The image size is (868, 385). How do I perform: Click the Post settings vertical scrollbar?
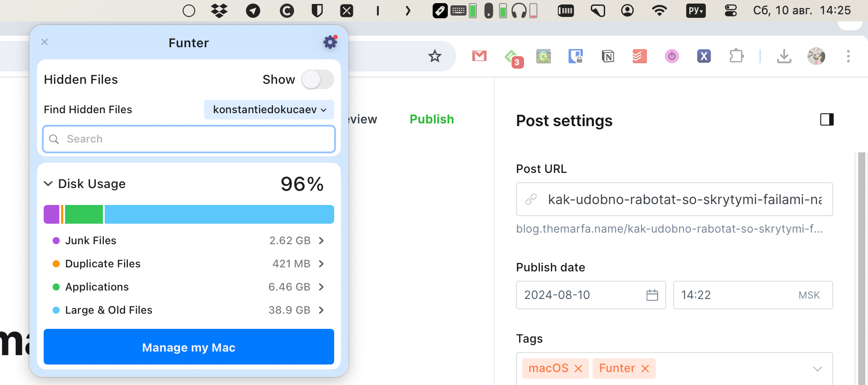[862, 268]
